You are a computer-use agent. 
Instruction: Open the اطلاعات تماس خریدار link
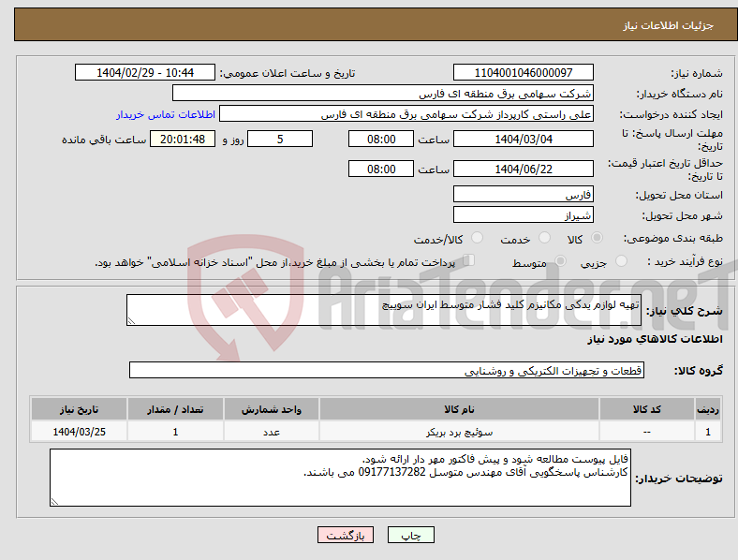click(x=166, y=114)
